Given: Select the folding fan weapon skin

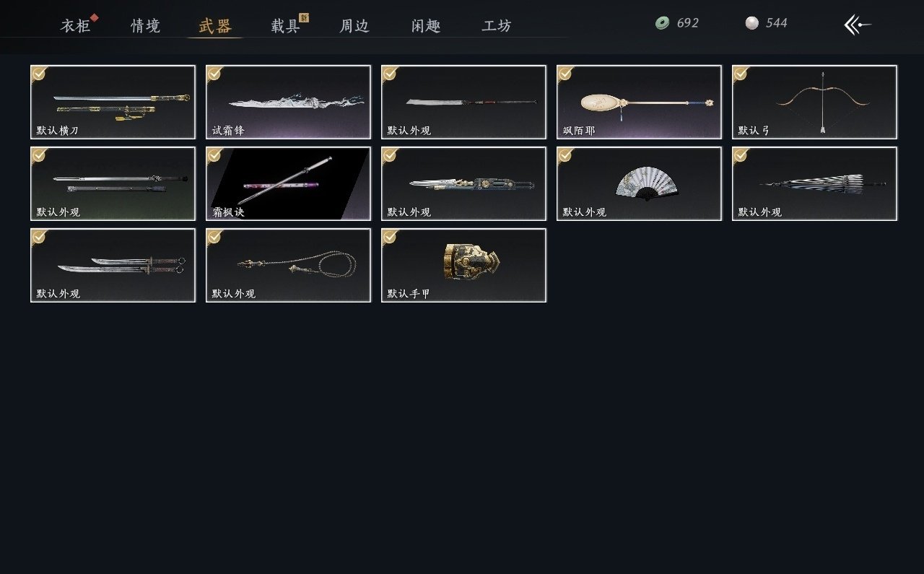Looking at the screenshot, I should click(x=639, y=183).
